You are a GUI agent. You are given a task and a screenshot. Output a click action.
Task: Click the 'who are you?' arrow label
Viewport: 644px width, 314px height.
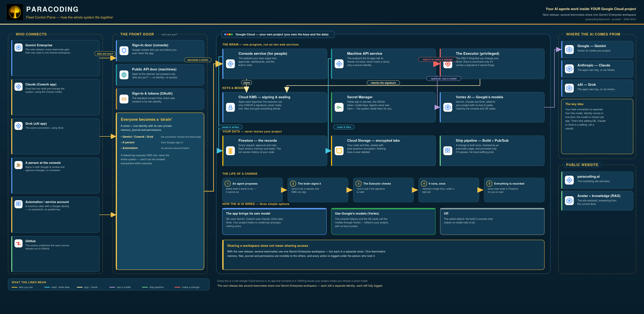pos(105,54)
